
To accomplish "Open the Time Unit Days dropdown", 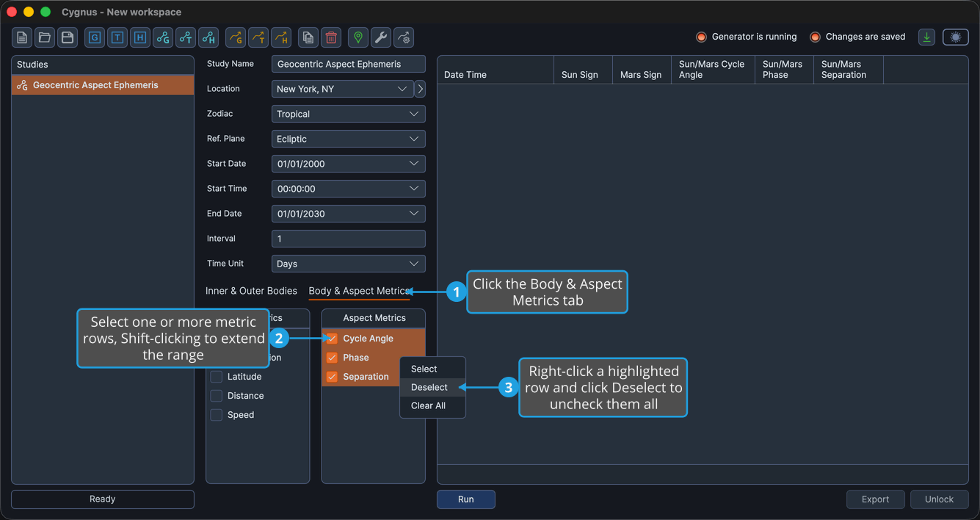I will point(349,264).
